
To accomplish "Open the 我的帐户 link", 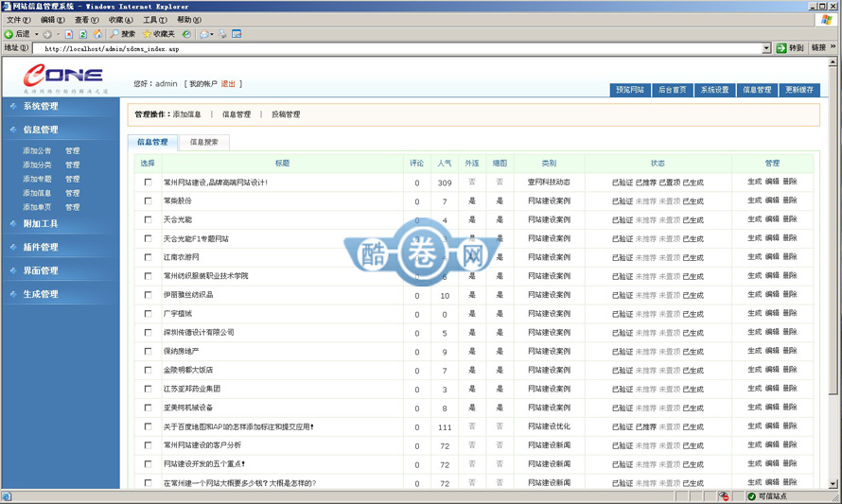I will coord(203,84).
